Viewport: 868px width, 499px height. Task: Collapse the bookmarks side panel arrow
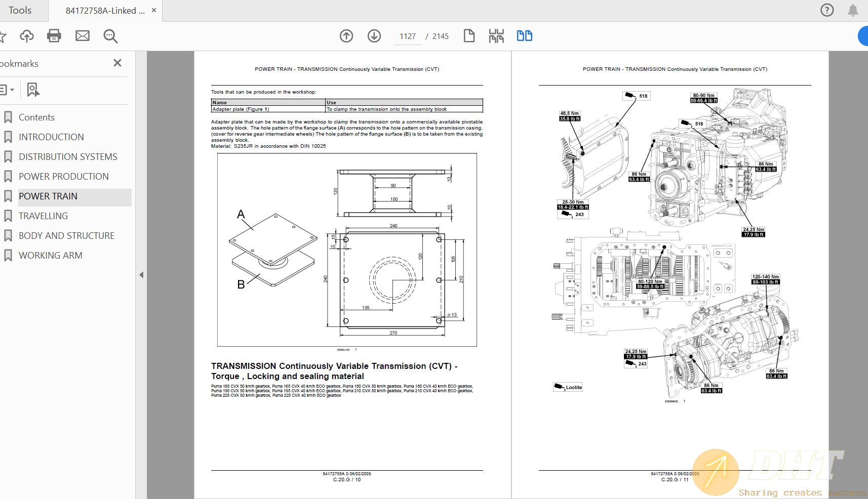coord(141,275)
